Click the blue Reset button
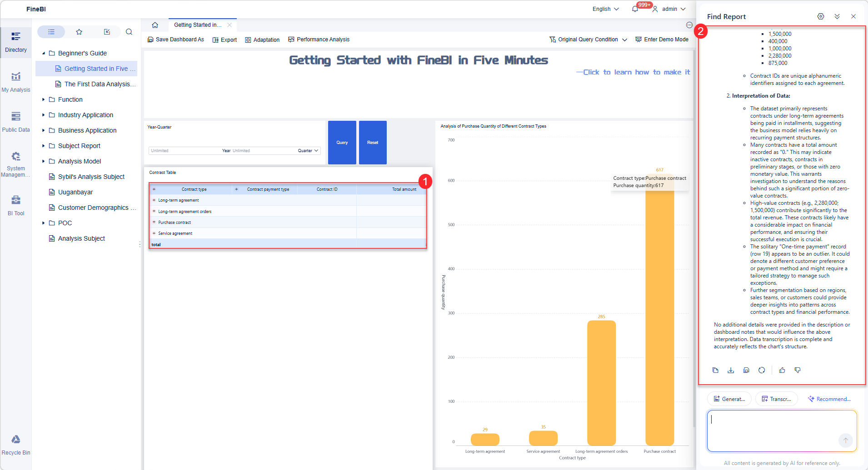This screenshot has width=868, height=470. (x=373, y=143)
